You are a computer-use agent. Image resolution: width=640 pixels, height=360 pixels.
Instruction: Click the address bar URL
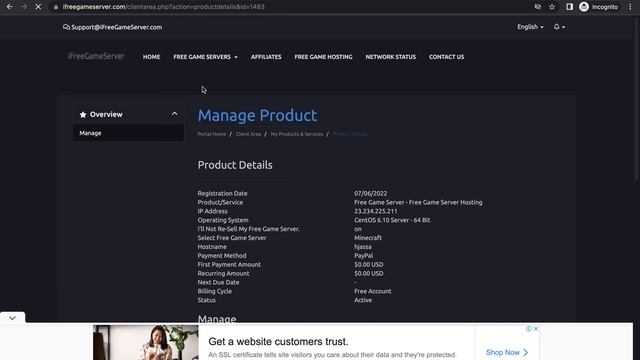(x=163, y=7)
